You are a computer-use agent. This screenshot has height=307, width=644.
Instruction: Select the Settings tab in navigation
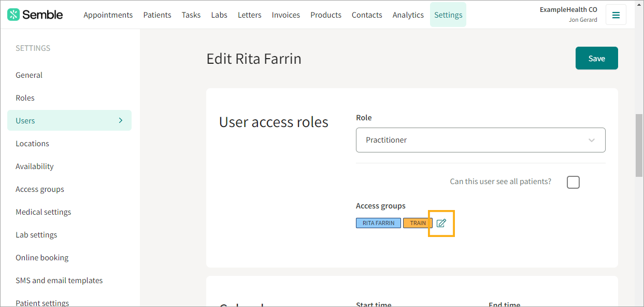[448, 15]
